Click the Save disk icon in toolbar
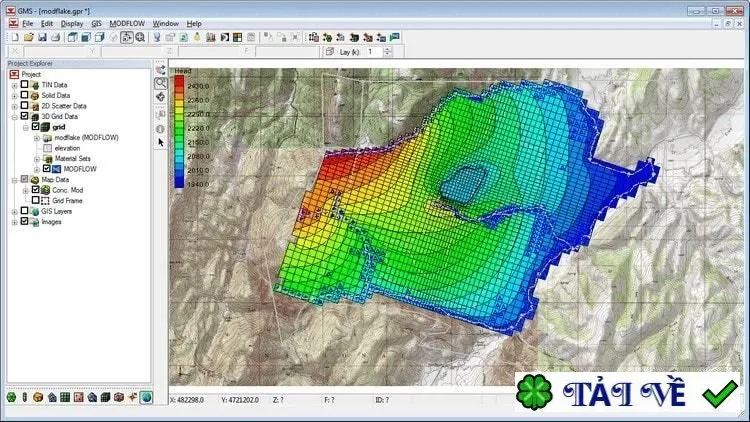This screenshot has height=422, width=750. pos(42,37)
